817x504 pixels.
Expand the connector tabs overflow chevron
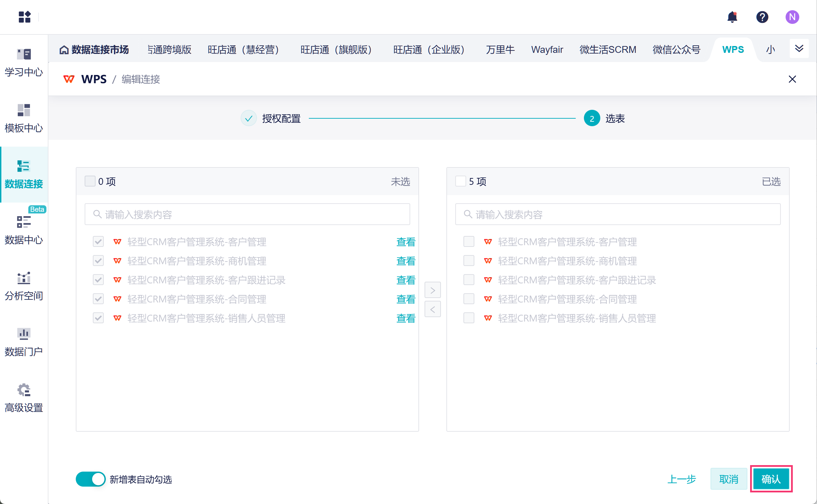(799, 48)
